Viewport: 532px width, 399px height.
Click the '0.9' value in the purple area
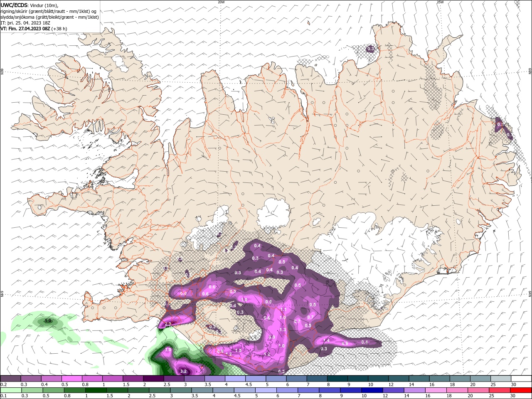pos(272,337)
